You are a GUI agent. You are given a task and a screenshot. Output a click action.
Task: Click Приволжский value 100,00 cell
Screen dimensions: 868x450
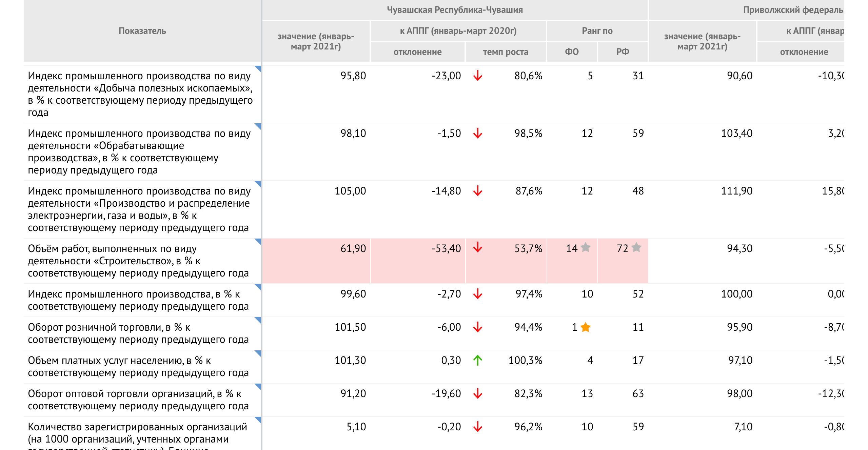(x=703, y=300)
